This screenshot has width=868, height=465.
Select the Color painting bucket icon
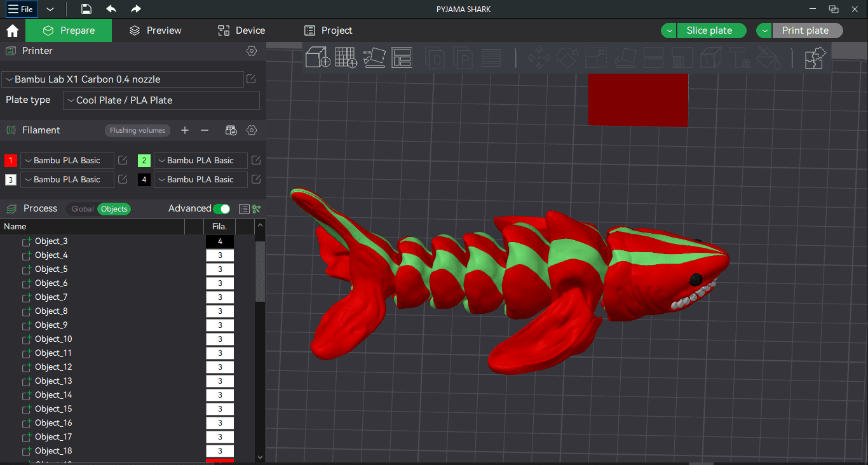pos(768,58)
